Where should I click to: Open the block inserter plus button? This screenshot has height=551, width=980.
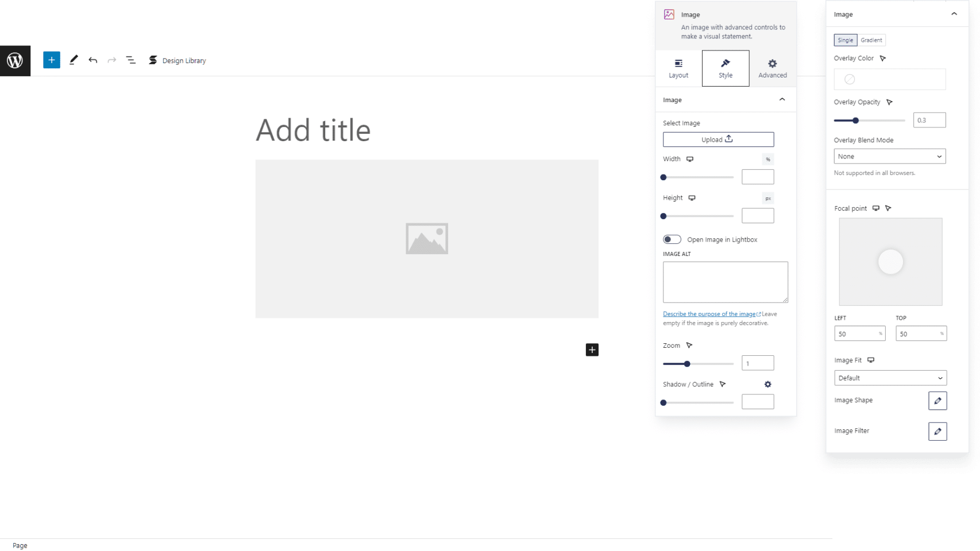point(52,60)
